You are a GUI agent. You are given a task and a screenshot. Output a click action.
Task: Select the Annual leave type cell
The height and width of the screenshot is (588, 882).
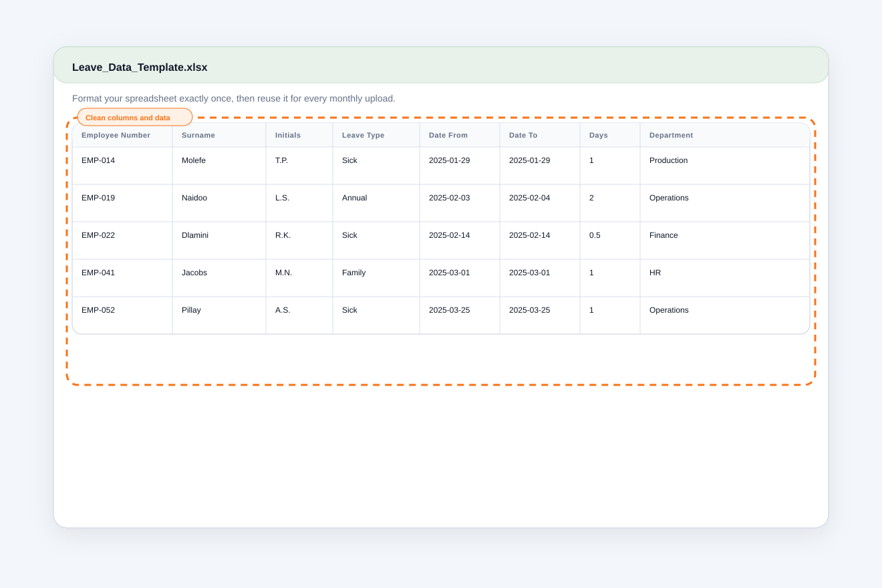pos(376,203)
